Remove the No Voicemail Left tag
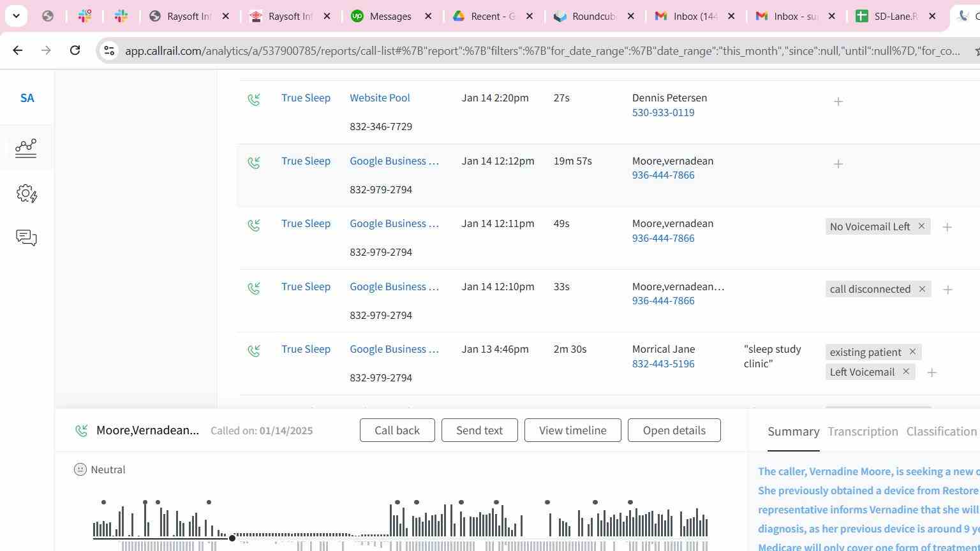Viewport: 980px width, 551px height. (921, 226)
